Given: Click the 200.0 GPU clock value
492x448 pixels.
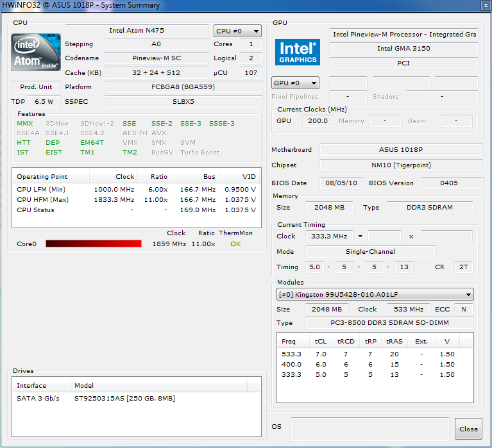Looking at the screenshot, I should click(x=318, y=120).
